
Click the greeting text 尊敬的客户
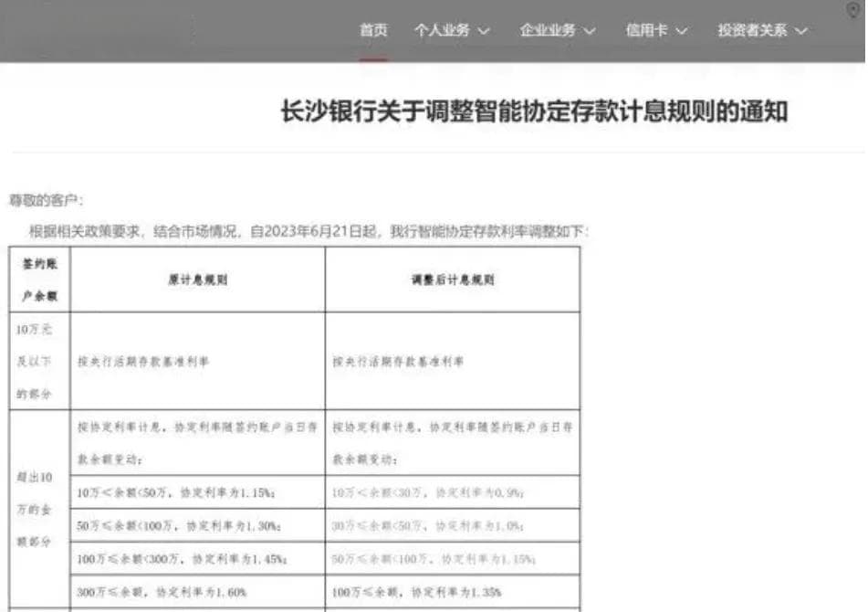46,200
